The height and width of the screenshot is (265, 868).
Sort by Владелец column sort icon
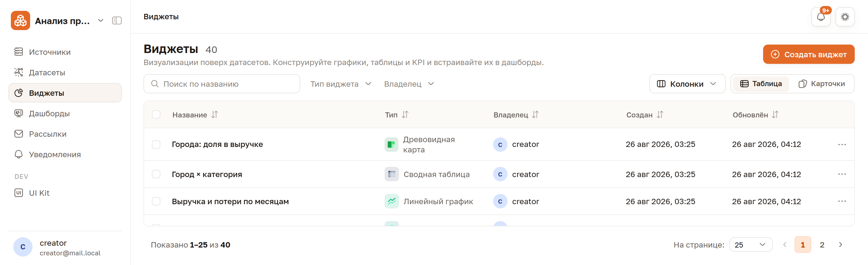[535, 115]
